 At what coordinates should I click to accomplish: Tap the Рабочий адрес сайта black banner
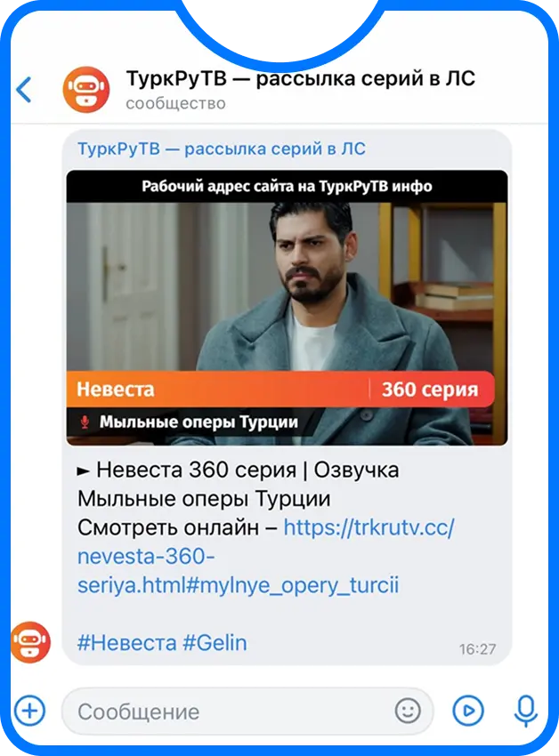287,186
